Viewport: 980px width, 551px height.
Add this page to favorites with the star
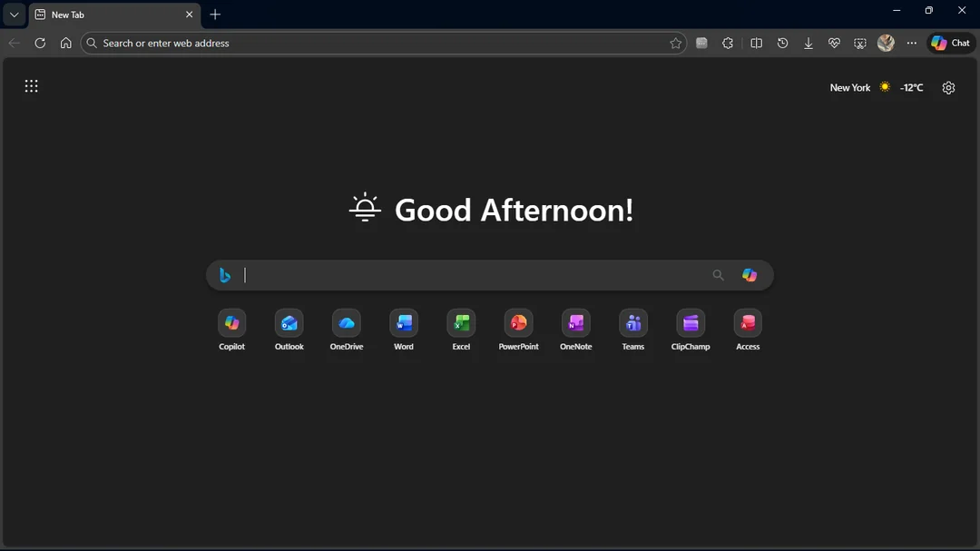tap(675, 43)
